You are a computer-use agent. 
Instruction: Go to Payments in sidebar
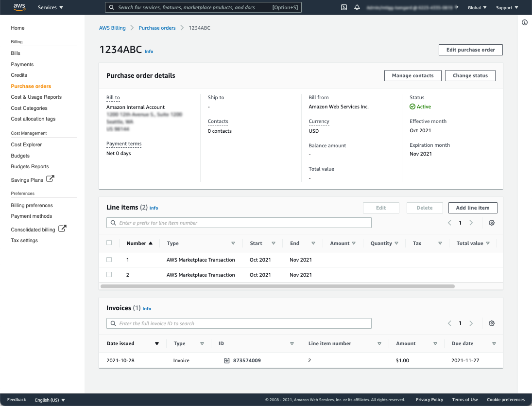(x=22, y=64)
